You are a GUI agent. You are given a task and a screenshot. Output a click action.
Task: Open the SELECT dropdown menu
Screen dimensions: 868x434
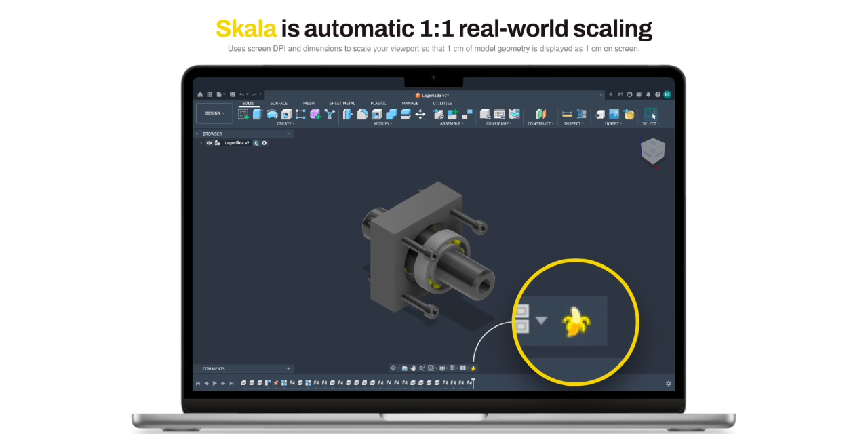650,123
